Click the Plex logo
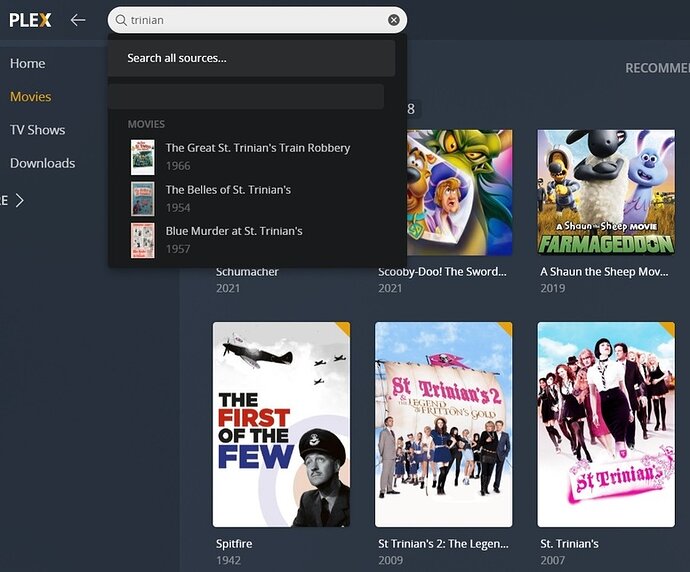The image size is (690, 572). tap(30, 20)
